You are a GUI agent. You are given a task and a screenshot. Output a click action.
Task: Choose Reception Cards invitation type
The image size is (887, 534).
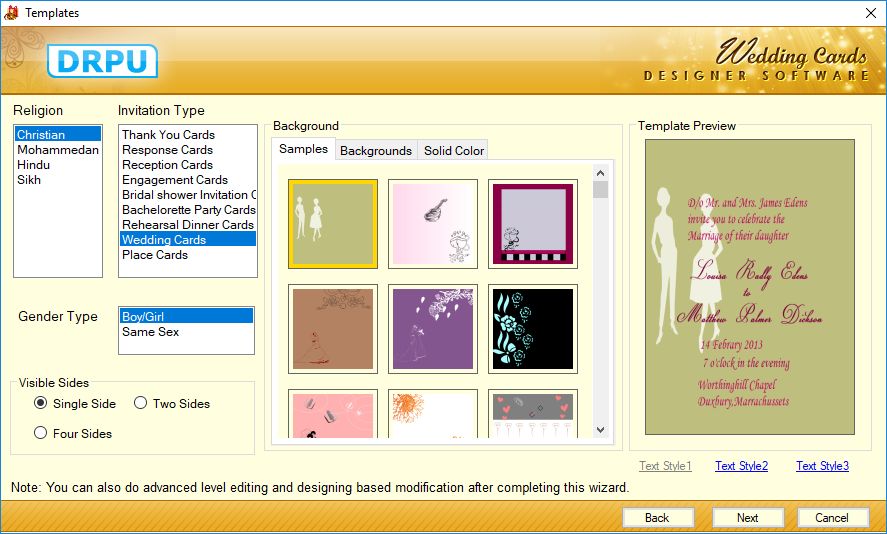pyautogui.click(x=188, y=165)
